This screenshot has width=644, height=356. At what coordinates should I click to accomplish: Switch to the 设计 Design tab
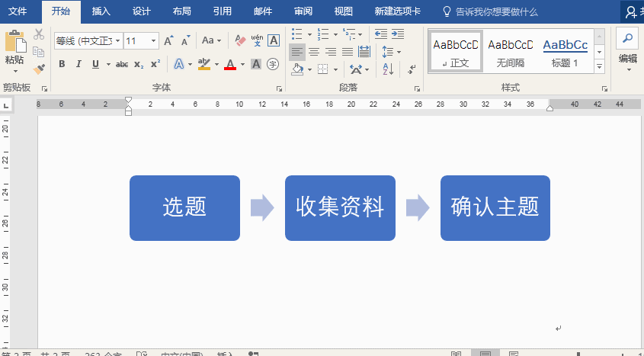[141, 11]
